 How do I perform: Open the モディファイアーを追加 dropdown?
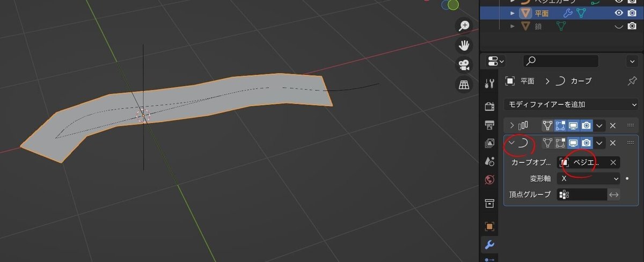571,104
